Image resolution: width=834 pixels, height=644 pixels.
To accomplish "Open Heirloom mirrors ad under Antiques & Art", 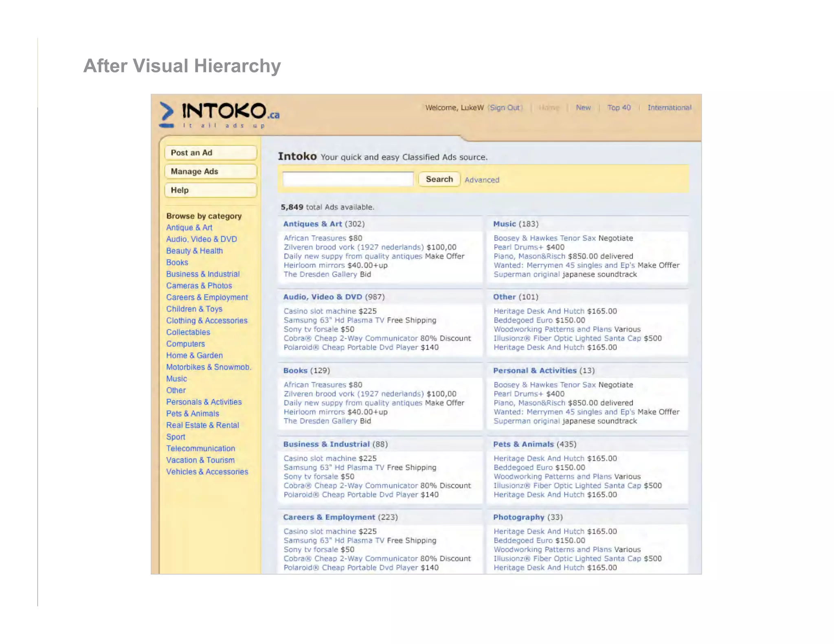I will [x=314, y=265].
